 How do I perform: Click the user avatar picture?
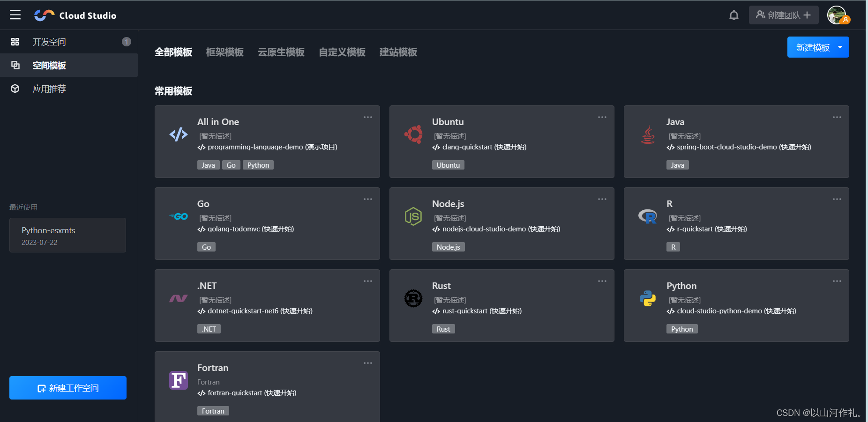(x=837, y=15)
